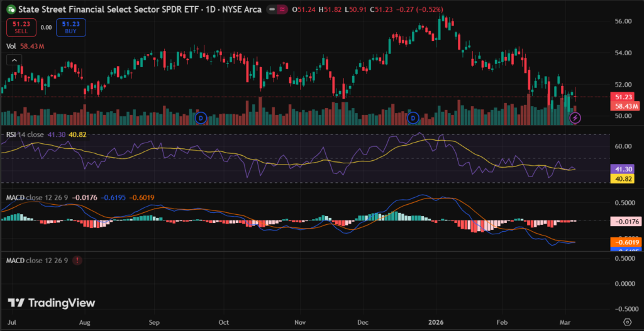Click the dividend 'D' marker near October
The height and width of the screenshot is (331, 644).
[201, 117]
